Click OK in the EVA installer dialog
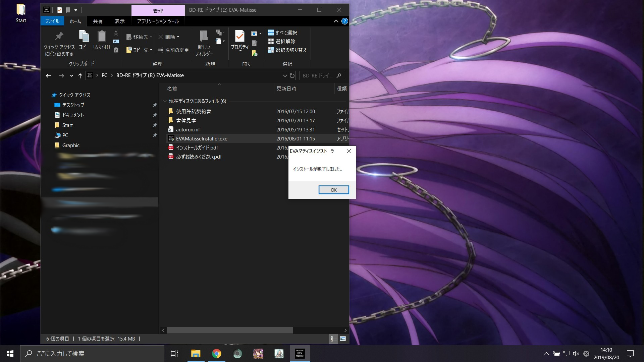 tap(333, 190)
